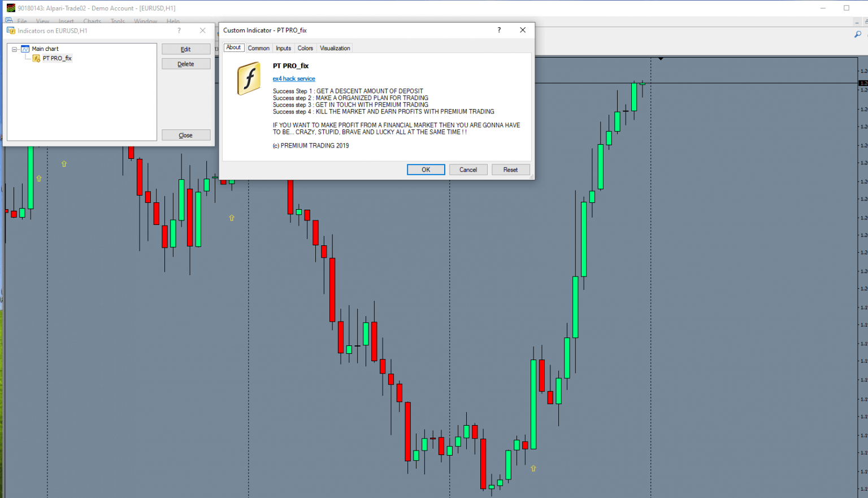This screenshot has width=868, height=498.
Task: Open the Help menu in the main window
Action: coord(173,21)
